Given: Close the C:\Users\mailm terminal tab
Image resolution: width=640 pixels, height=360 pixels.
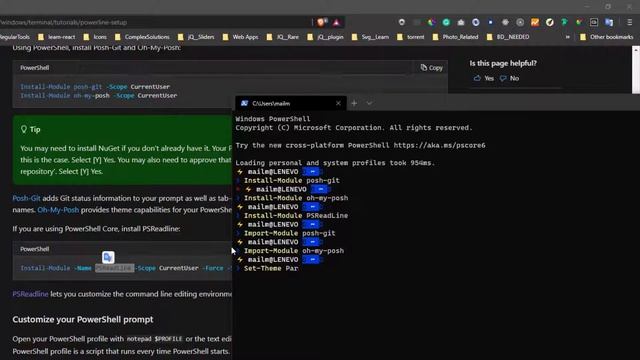Looking at the screenshot, I should (338, 103).
